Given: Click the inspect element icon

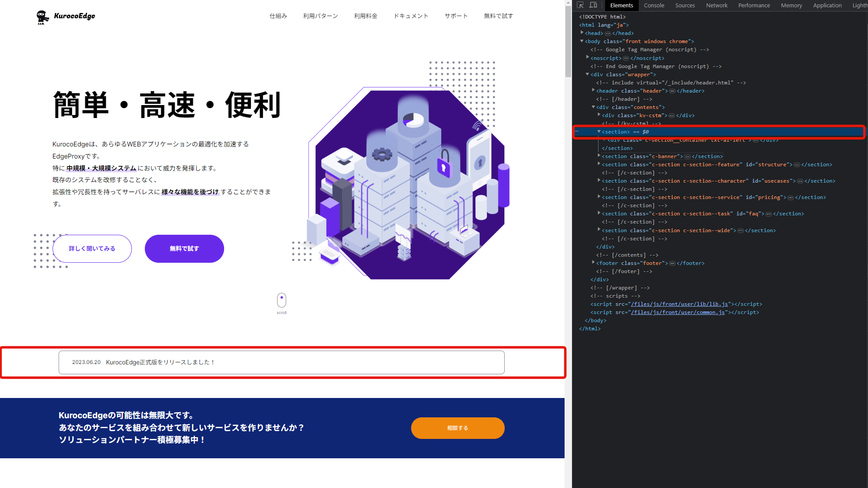Looking at the screenshot, I should pyautogui.click(x=581, y=5).
